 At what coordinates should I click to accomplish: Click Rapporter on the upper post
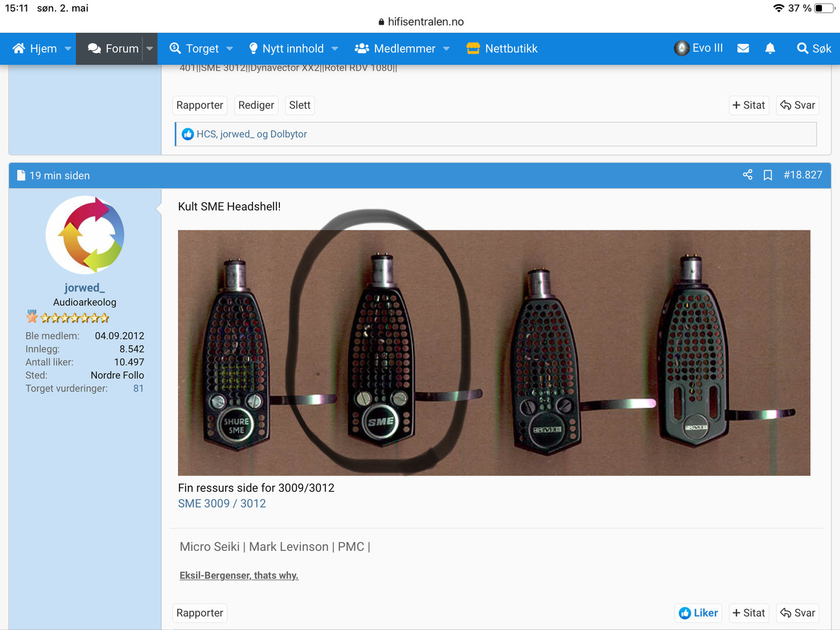(x=199, y=105)
